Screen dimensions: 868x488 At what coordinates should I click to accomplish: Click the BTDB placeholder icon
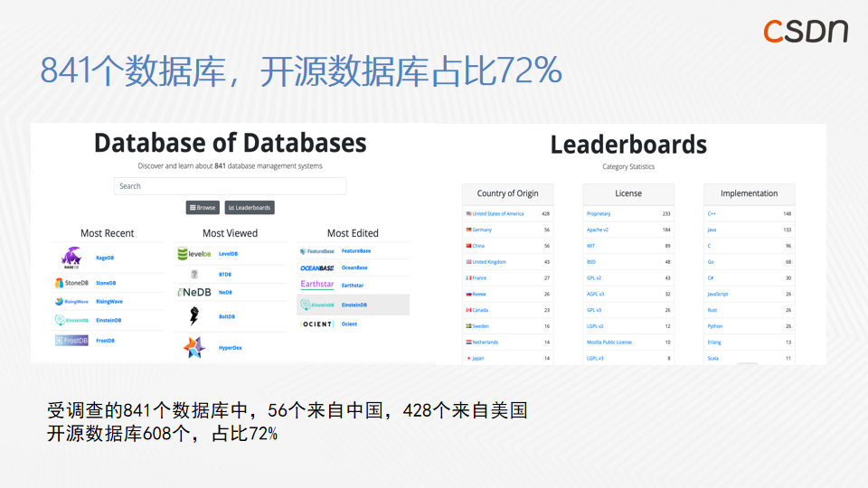coord(194,274)
